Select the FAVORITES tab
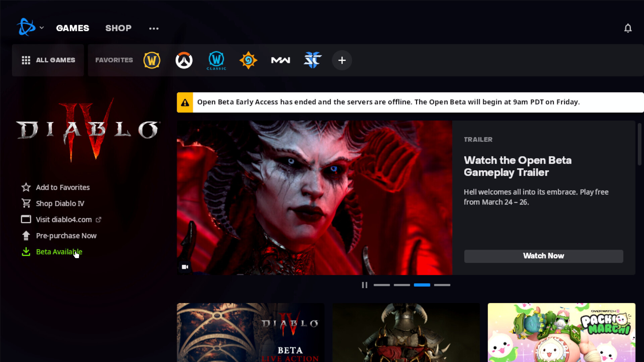Image resolution: width=644 pixels, height=362 pixels. (114, 60)
